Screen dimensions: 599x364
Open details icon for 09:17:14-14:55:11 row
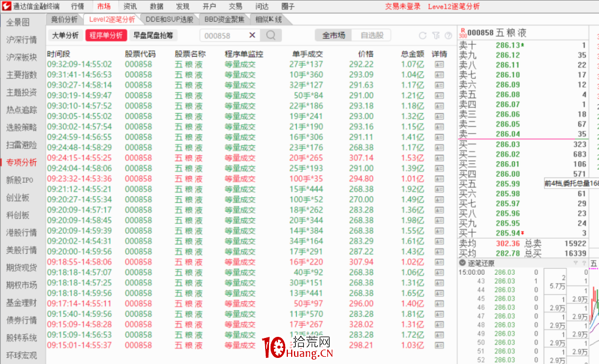(439, 304)
